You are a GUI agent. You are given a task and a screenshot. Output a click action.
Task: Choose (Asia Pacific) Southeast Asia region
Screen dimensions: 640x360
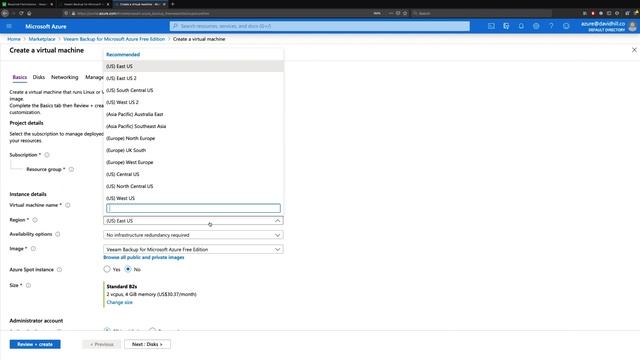193,126
